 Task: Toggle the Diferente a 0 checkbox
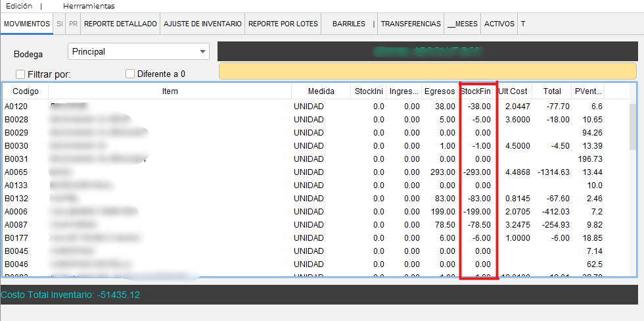point(130,74)
